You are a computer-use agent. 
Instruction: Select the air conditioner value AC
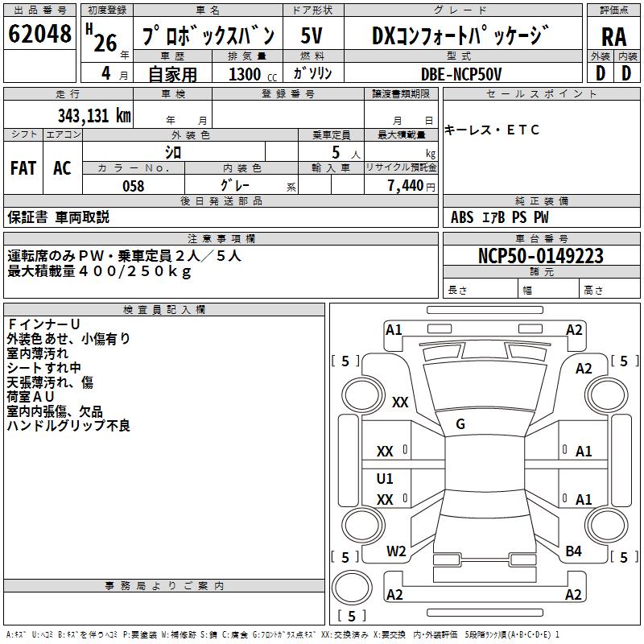coord(62,168)
